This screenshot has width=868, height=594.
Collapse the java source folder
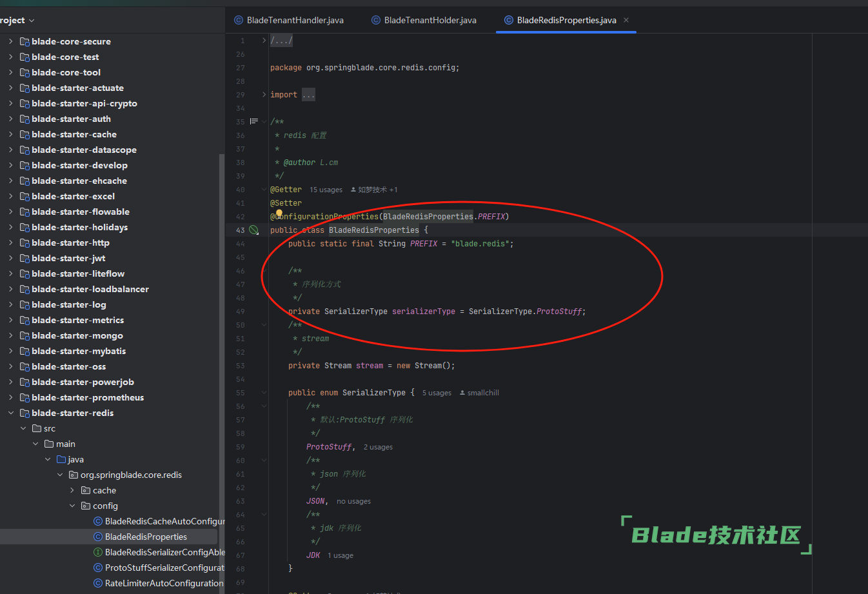pyautogui.click(x=48, y=459)
